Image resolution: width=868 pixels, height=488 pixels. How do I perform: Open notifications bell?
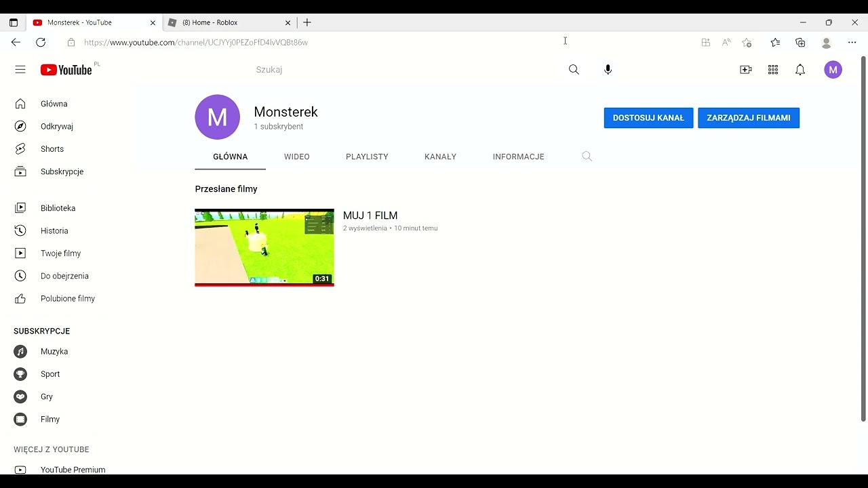[800, 70]
